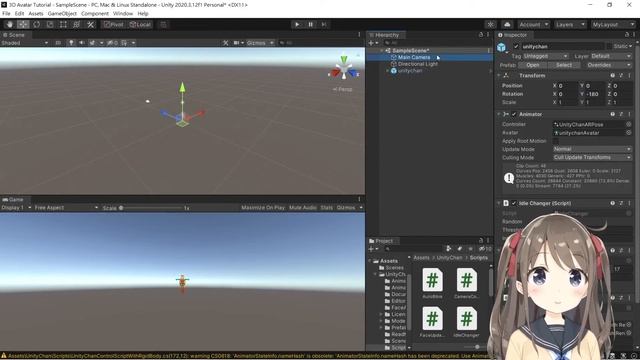Viewport: 640px width, 360px height.
Task: Click the Scene orientation gizmo
Action: pyautogui.click(x=344, y=69)
